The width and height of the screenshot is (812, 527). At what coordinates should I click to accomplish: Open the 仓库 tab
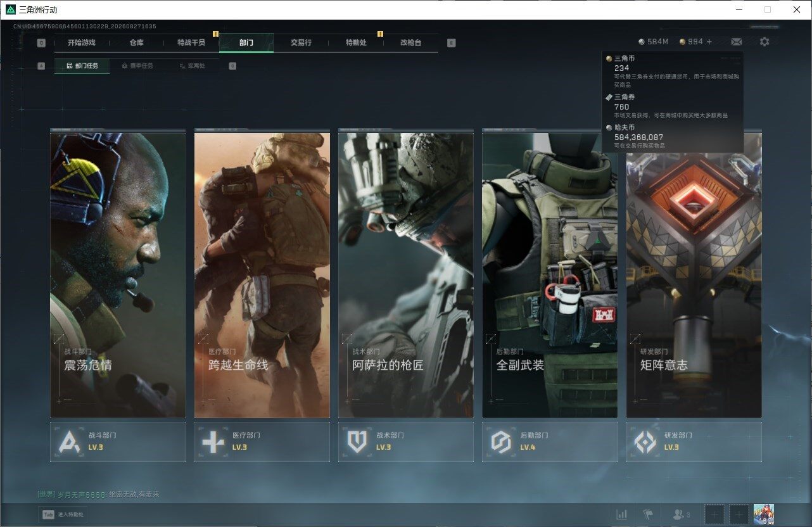[x=136, y=42]
